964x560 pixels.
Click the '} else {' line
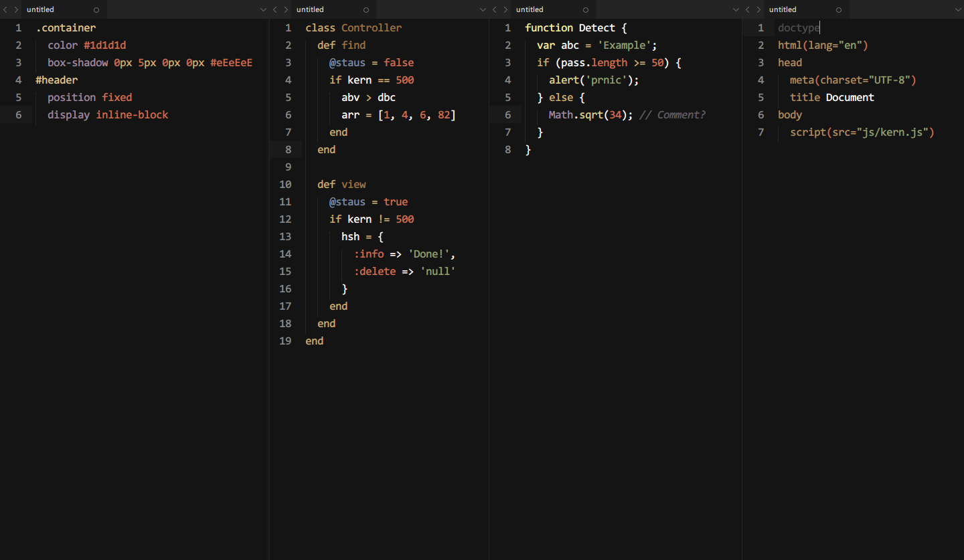tap(561, 98)
